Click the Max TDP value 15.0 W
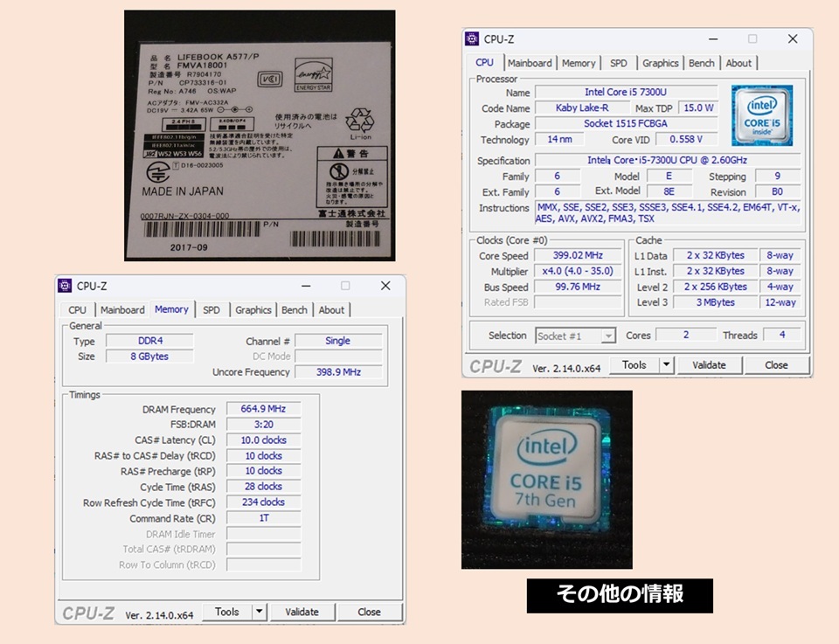 pos(698,107)
